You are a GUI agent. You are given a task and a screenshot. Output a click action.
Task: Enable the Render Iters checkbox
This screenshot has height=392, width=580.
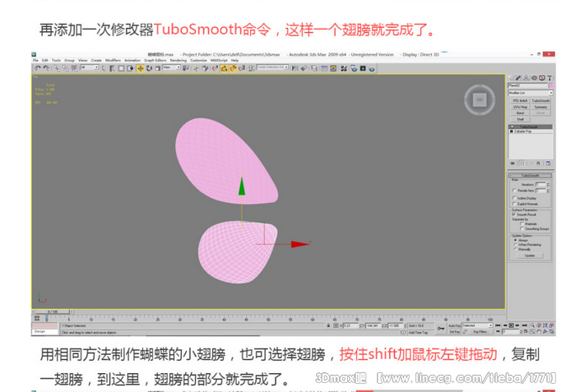click(x=514, y=191)
